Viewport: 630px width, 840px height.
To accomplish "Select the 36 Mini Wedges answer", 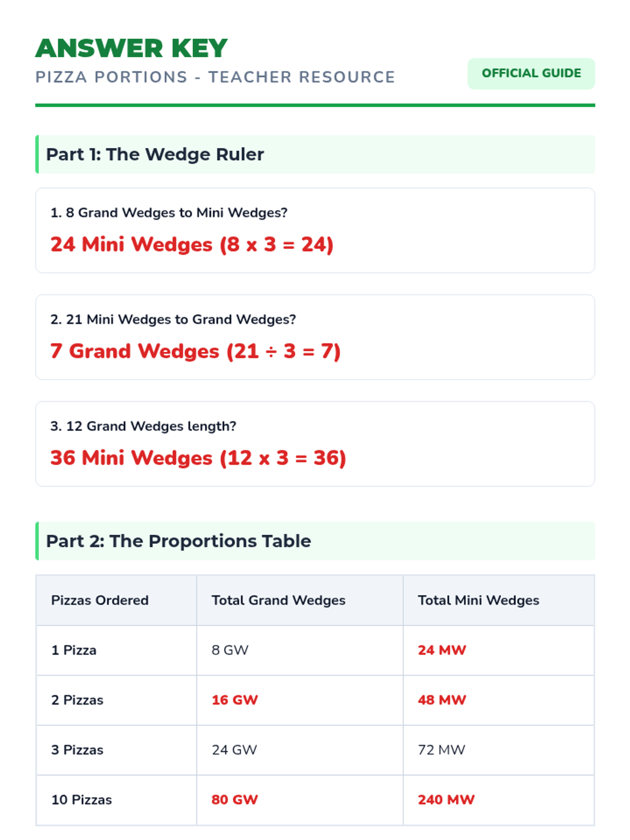I will click(x=198, y=458).
